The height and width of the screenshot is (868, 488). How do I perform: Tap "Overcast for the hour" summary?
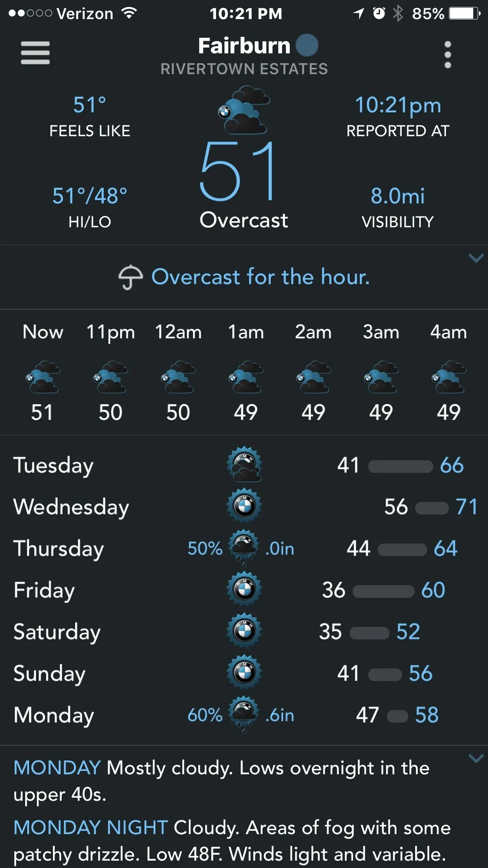[260, 277]
